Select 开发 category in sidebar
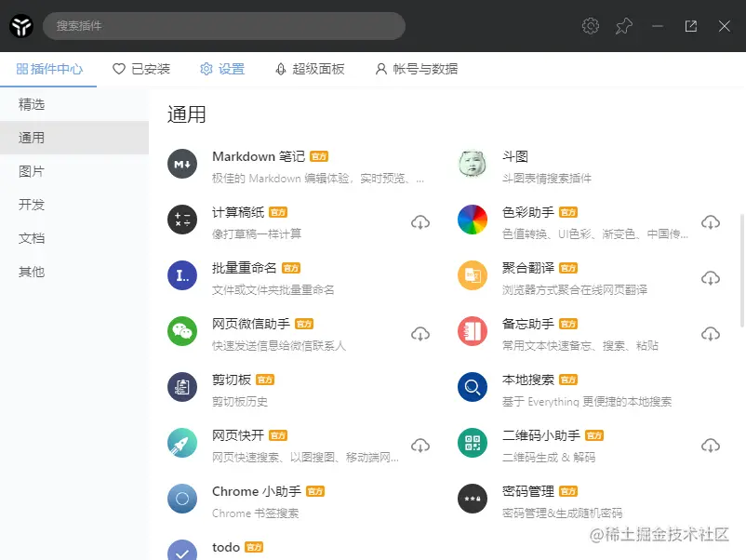This screenshot has height=560, width=746. click(74, 205)
